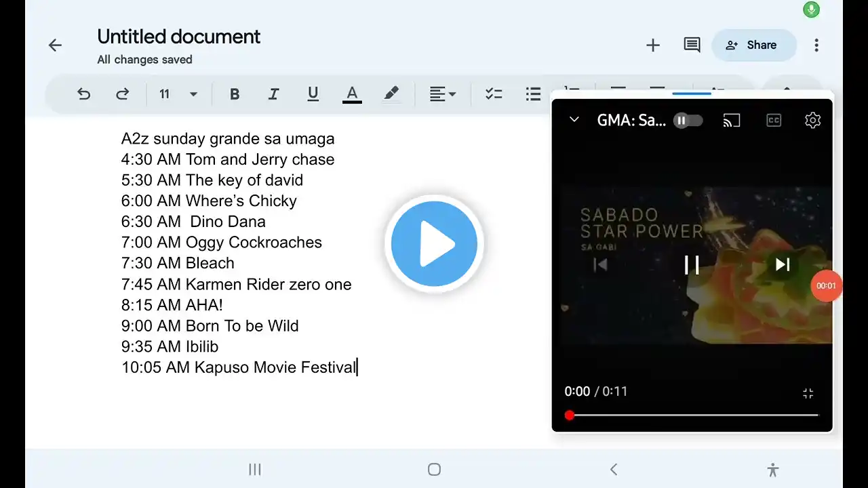Exit fullscreen in the video player
The width and height of the screenshot is (868, 488).
pyautogui.click(x=808, y=393)
